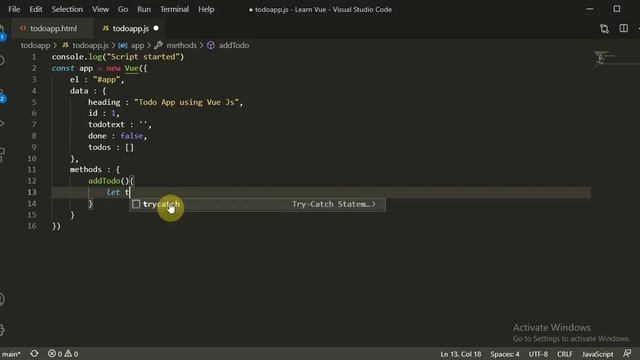Screen dimensions: 640x360
Task: Click addTodo method name line 12
Action: (x=104, y=181)
